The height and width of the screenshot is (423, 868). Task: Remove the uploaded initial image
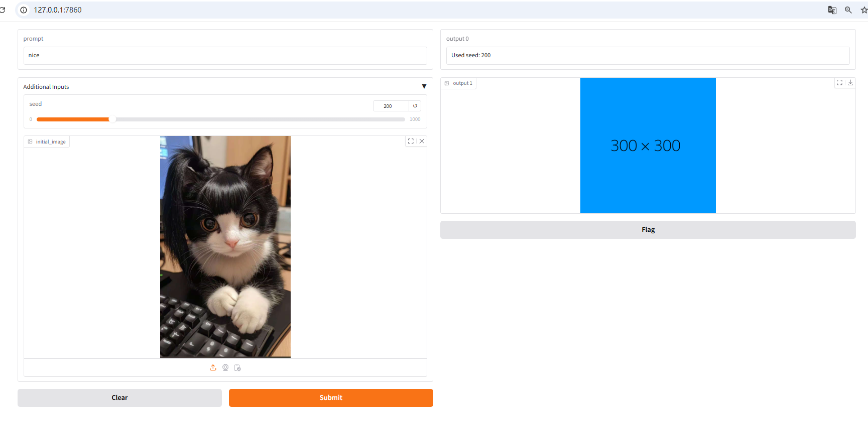click(x=422, y=142)
